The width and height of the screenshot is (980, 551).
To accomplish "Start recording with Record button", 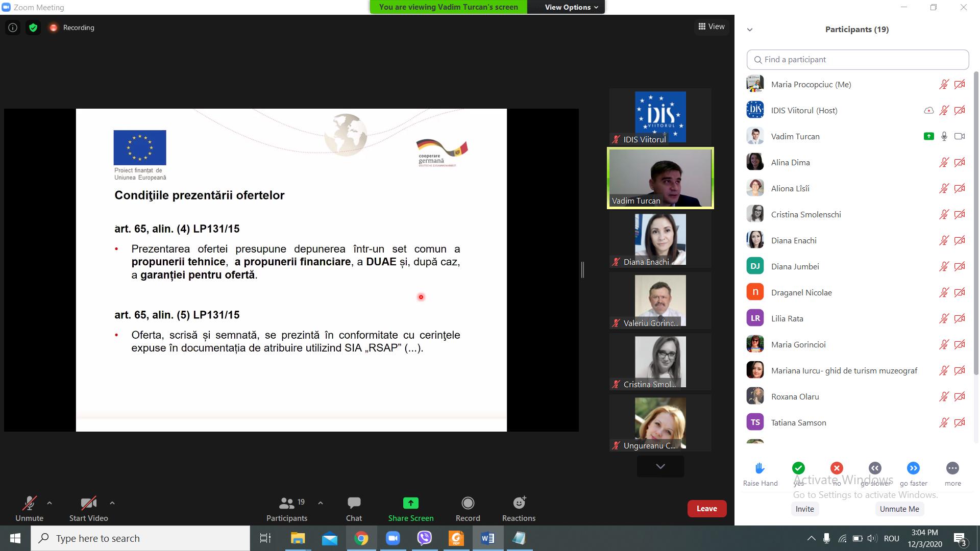I will point(468,509).
